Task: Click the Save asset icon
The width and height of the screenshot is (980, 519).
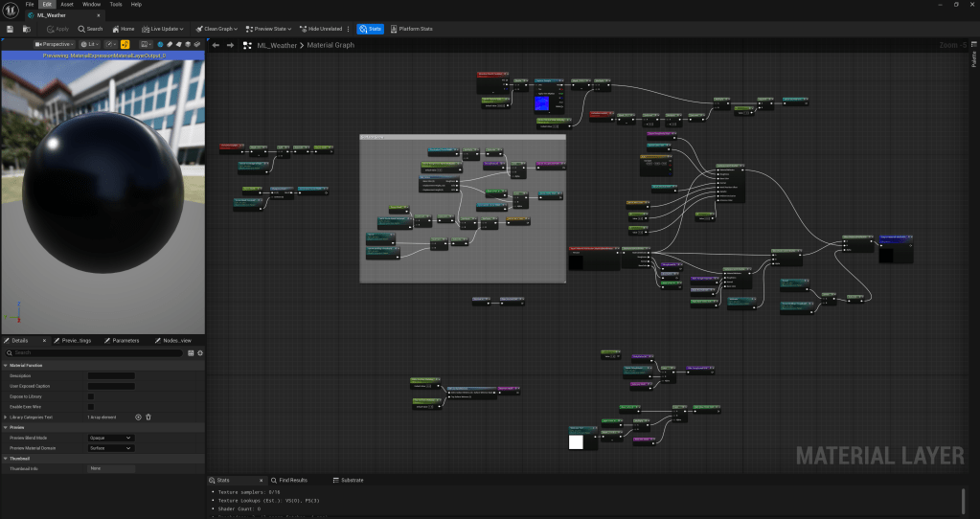Action: coord(10,29)
